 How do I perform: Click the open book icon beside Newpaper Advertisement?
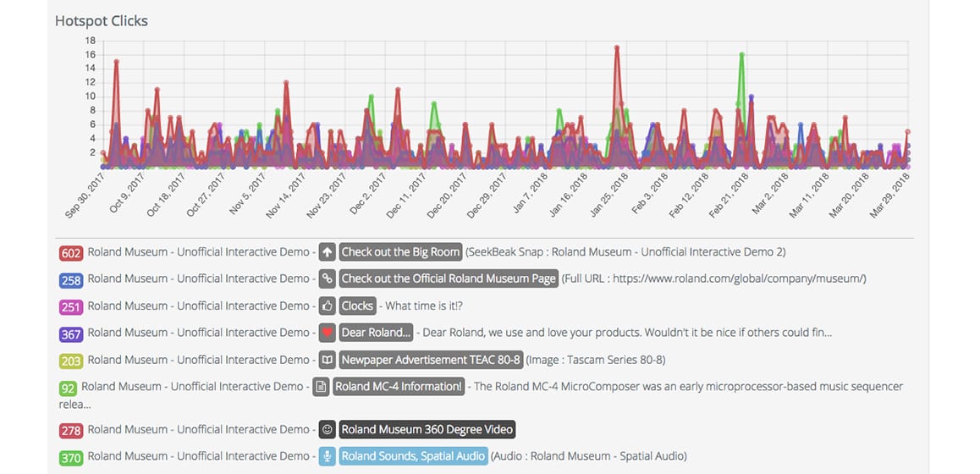click(x=328, y=360)
